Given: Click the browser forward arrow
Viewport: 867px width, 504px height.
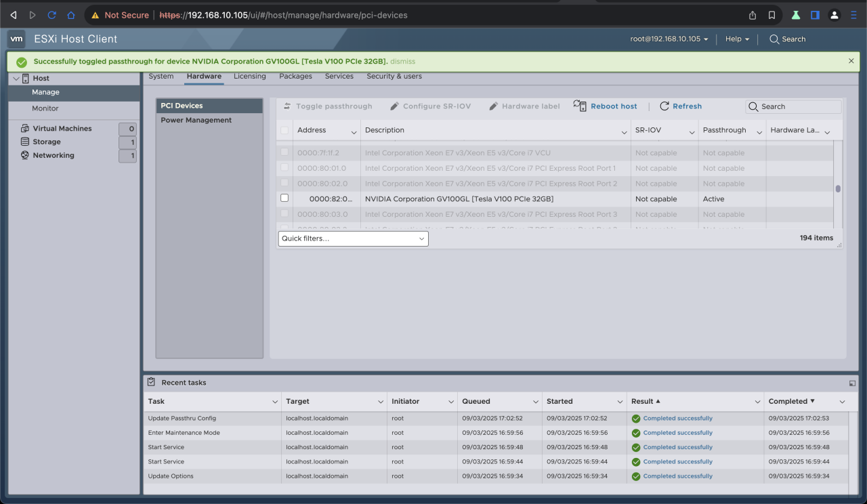Looking at the screenshot, I should (x=32, y=15).
